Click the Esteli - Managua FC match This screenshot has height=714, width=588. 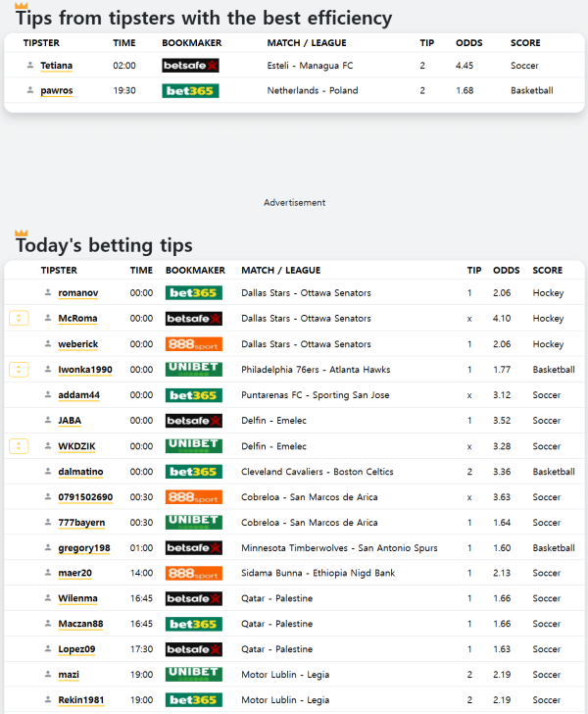coord(310,66)
